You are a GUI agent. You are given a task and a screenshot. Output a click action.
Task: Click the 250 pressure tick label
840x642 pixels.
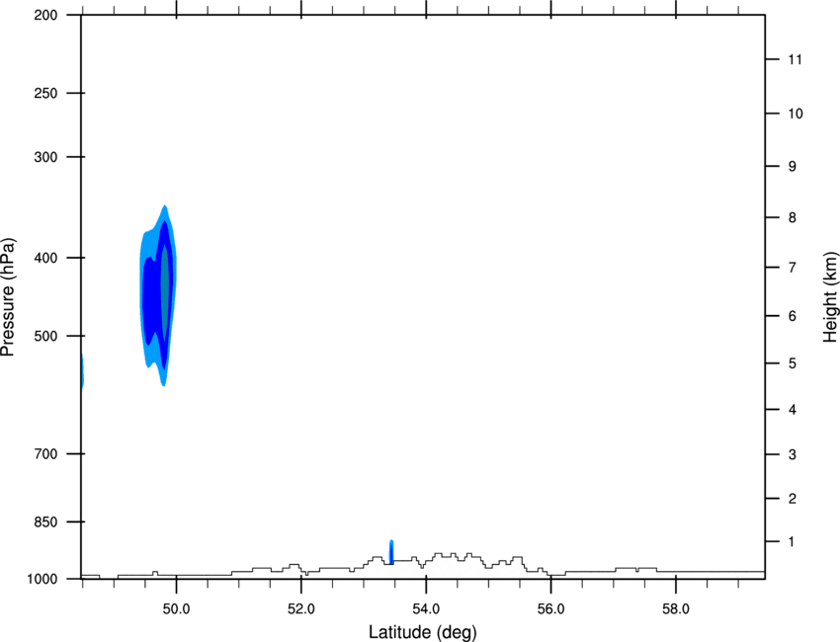coord(46,93)
